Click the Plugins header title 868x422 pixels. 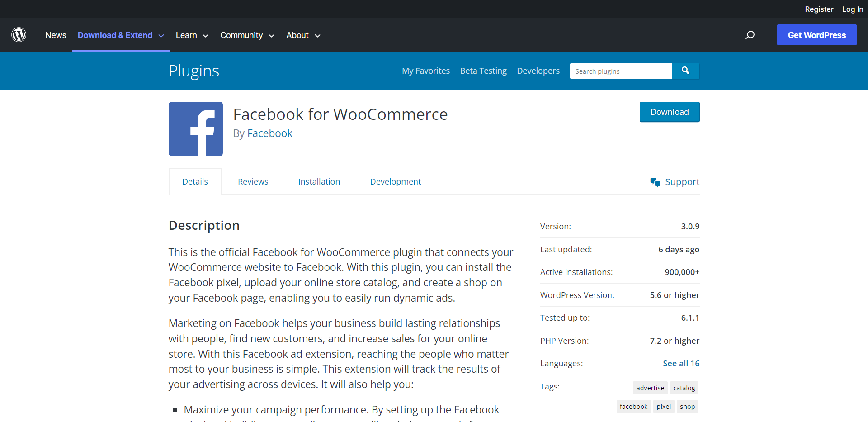pyautogui.click(x=194, y=71)
